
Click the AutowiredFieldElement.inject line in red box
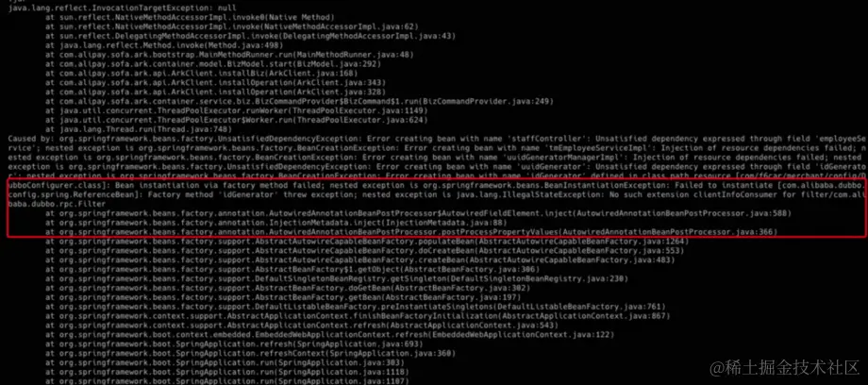pyautogui.click(x=419, y=212)
